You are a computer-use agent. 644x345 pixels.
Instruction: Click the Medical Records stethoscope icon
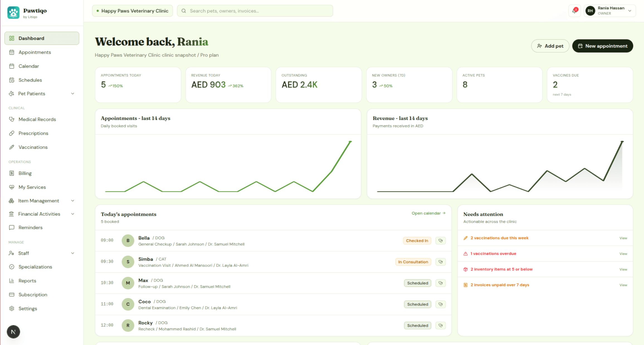point(12,119)
